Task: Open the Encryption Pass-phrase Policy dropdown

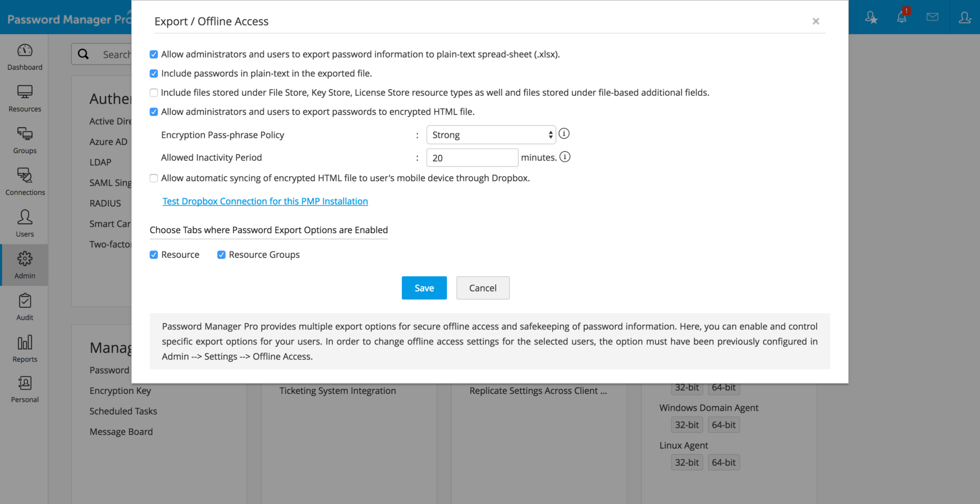Action: click(x=490, y=135)
